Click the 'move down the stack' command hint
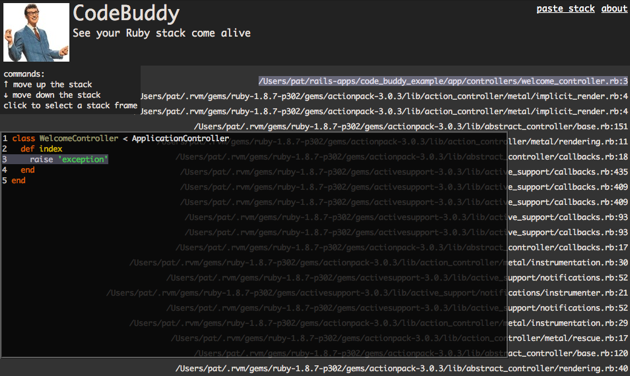 [x=52, y=95]
